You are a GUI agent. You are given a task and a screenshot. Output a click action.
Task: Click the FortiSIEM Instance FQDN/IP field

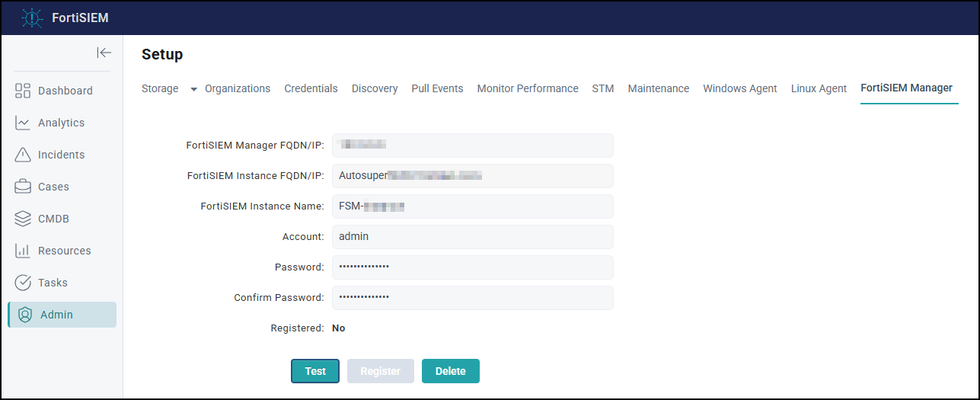[472, 176]
